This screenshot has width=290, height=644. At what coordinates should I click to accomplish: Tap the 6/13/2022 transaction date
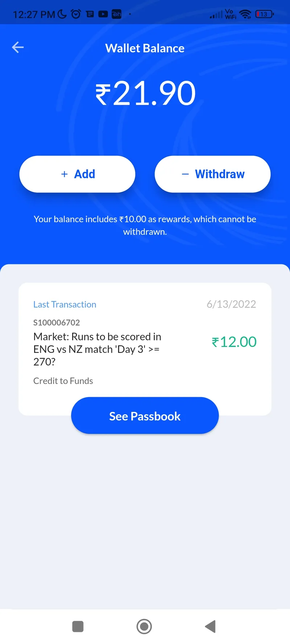(231, 304)
